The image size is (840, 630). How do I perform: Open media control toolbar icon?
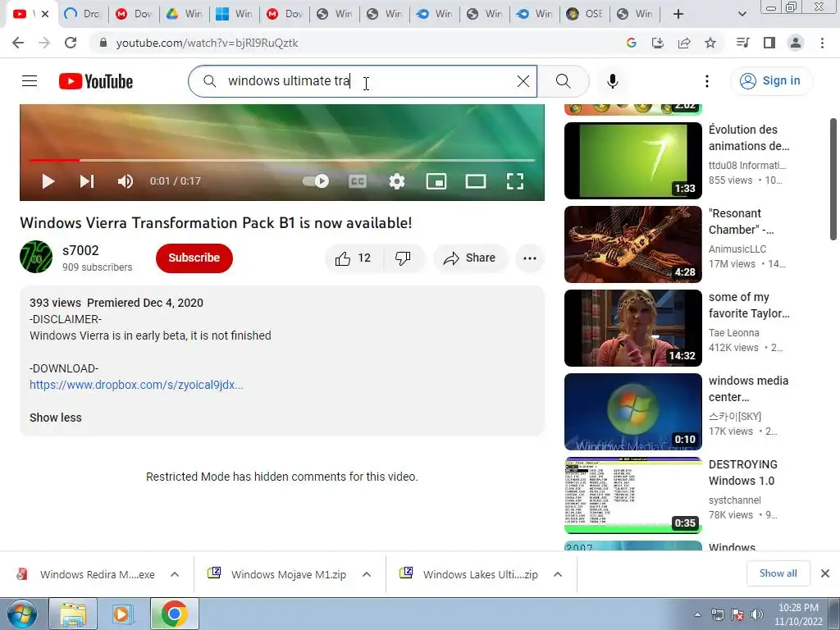coord(742,43)
